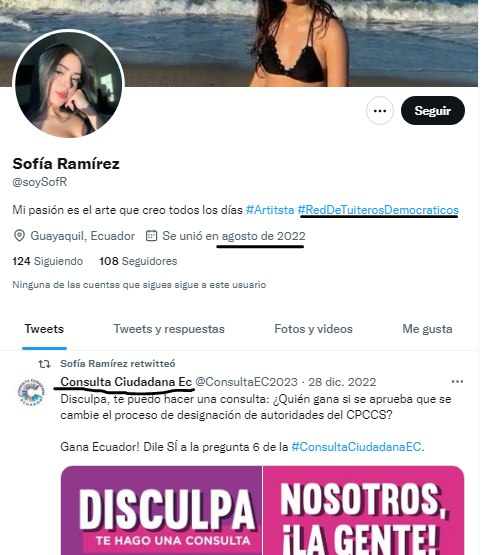Click the #ConsultaCiudadanaEC hashtag in tweet
This screenshot has width=488, height=555.
point(356,447)
